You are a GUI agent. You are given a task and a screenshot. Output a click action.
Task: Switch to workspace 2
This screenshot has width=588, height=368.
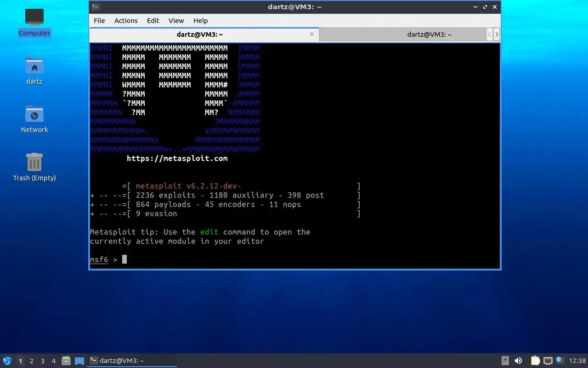pos(32,361)
